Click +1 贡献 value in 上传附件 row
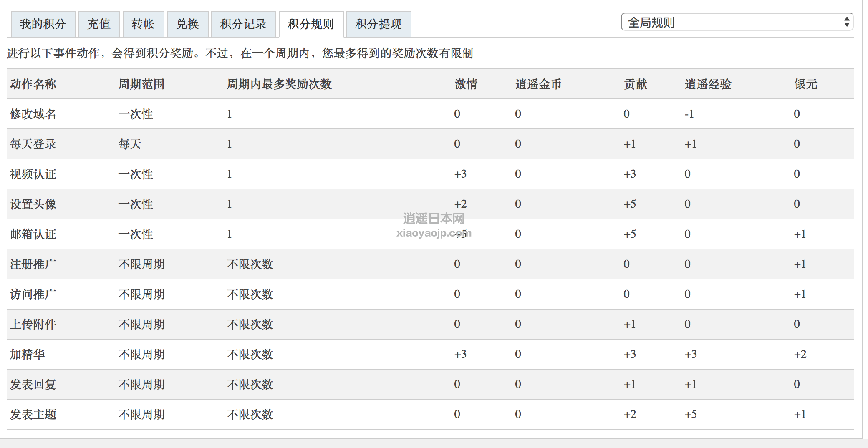Image resolution: width=868 pixels, height=448 pixels. point(630,324)
